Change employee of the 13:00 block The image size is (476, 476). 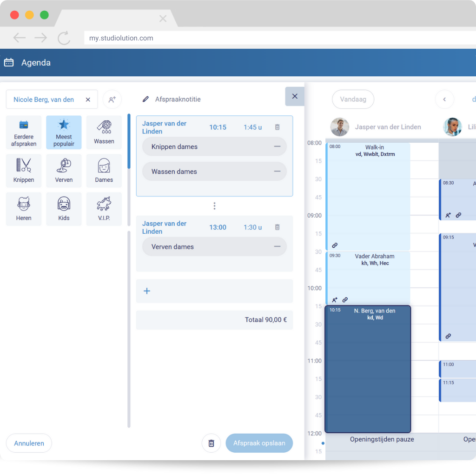pyautogui.click(x=164, y=227)
